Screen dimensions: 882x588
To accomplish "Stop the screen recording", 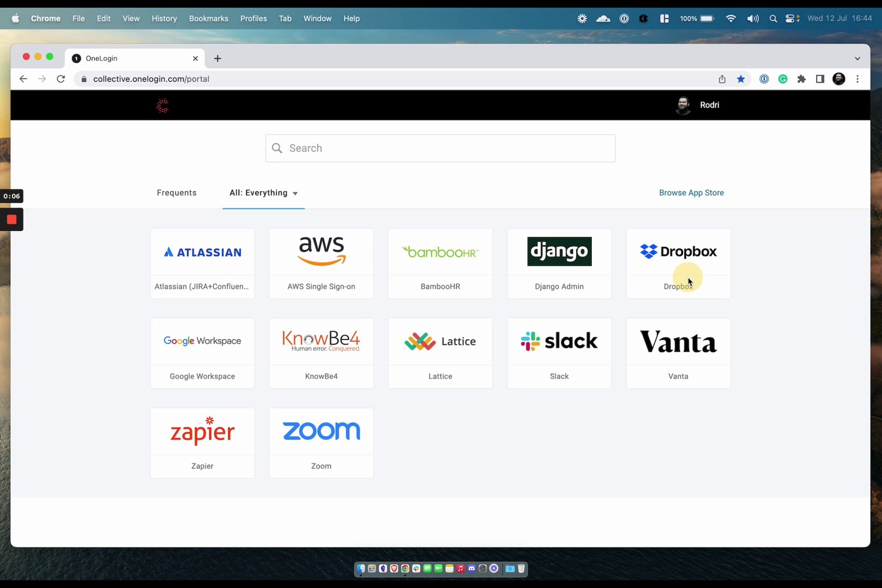I will click(11, 219).
